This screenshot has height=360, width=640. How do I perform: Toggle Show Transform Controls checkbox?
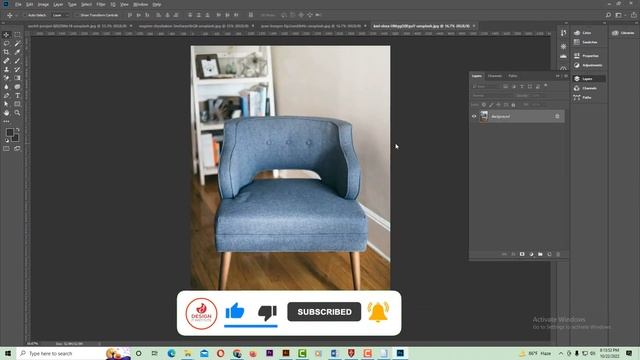[x=77, y=15]
